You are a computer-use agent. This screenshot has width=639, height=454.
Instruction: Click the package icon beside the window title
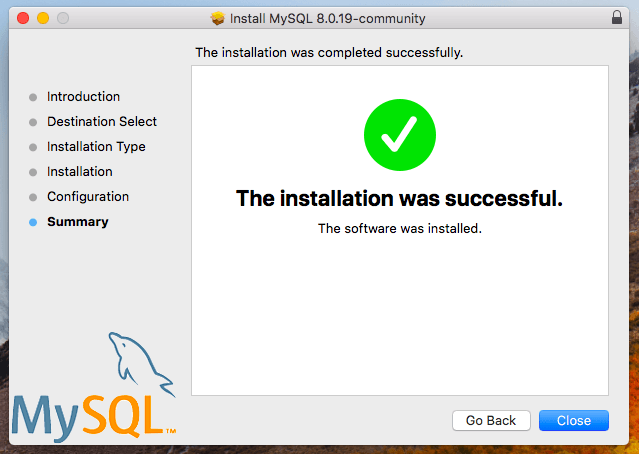tap(218, 18)
